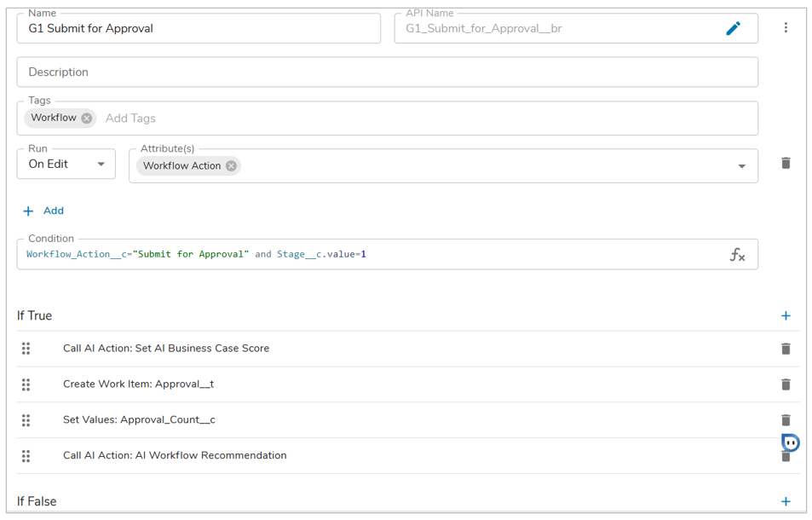Open Call AI Action: AI Workflow Recommendation

175,455
